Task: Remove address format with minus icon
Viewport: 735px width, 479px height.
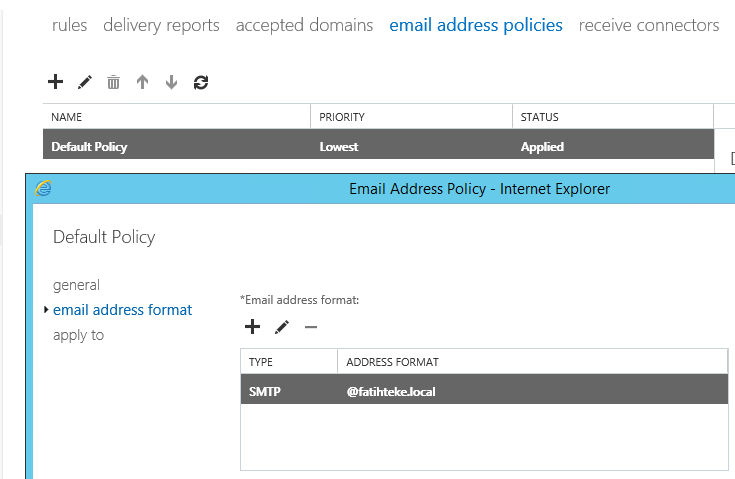Action: point(311,327)
